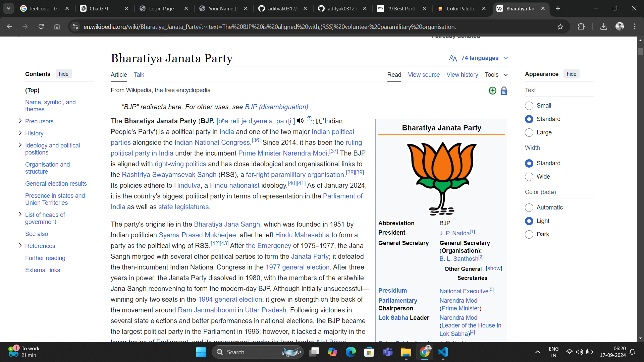Hide the Contents sidebar
Viewport: 644px width, 362px height.
click(x=64, y=74)
